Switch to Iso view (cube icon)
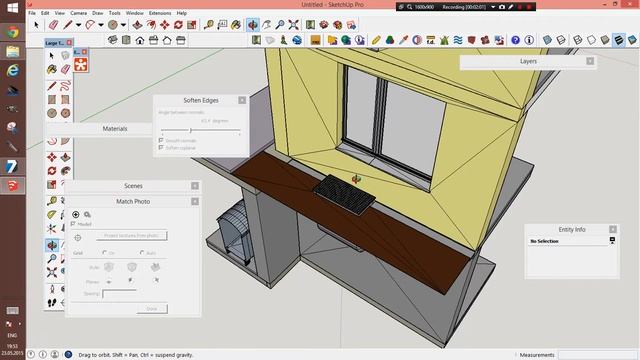This screenshot has height=360, width=640. tap(113, 40)
